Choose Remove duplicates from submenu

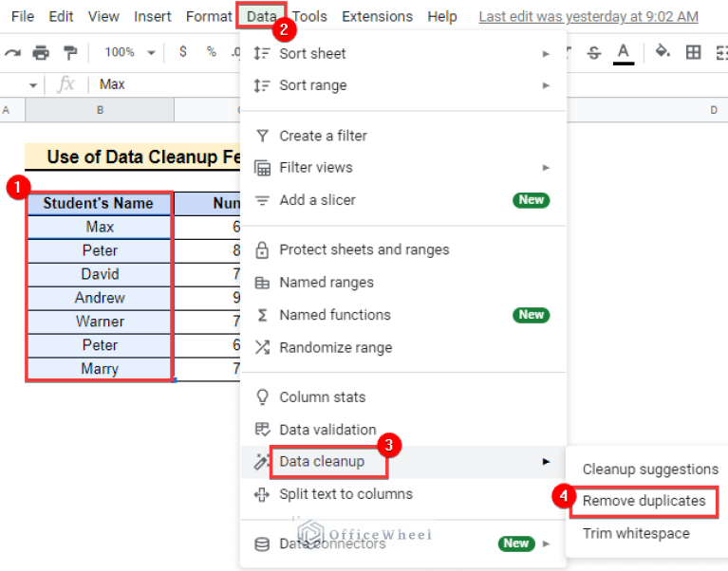pos(644,501)
